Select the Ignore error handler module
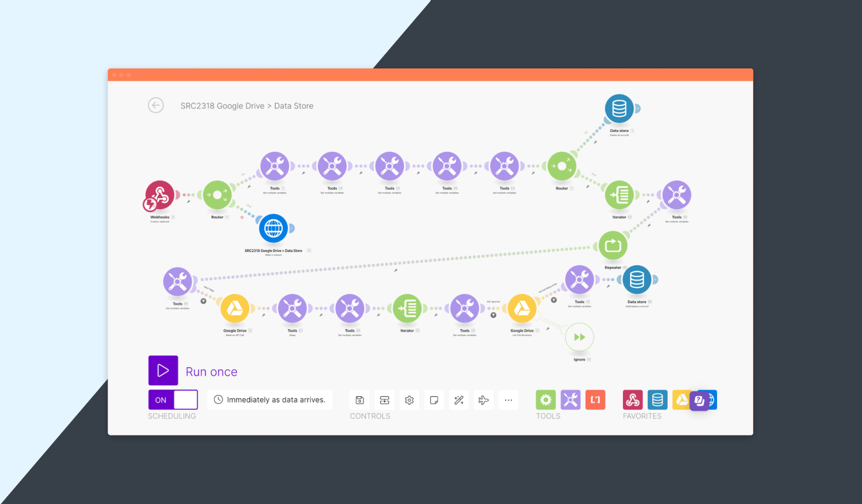This screenshot has height=504, width=862. coord(579,337)
